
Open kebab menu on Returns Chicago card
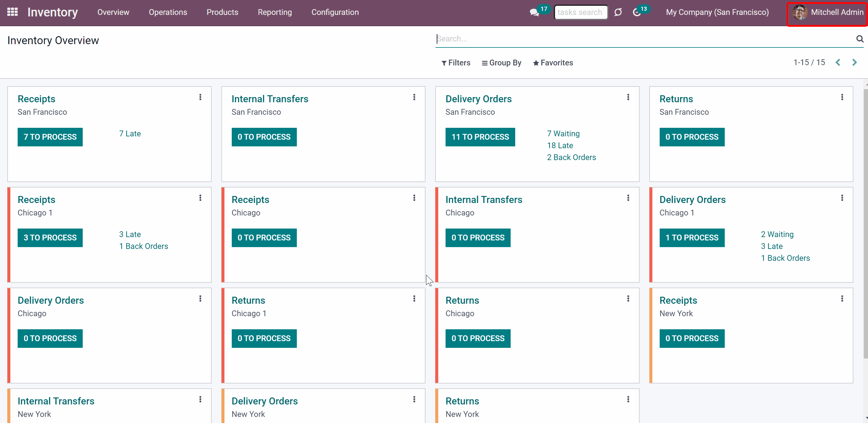pos(628,299)
